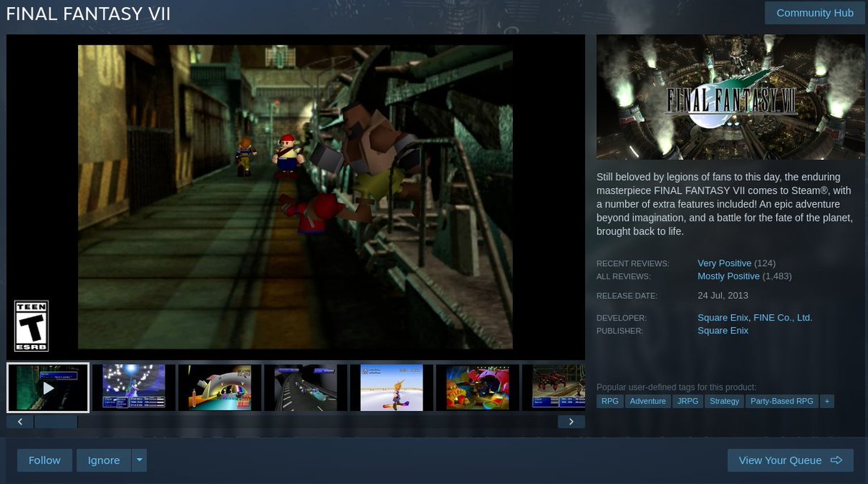This screenshot has height=484, width=868.
Task: Select the Adventure tag
Action: (647, 401)
